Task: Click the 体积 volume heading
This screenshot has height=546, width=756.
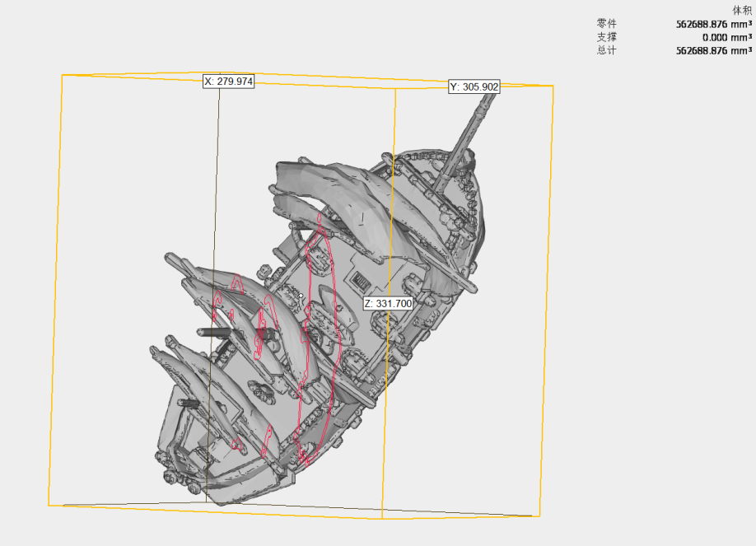Action: tap(741, 10)
